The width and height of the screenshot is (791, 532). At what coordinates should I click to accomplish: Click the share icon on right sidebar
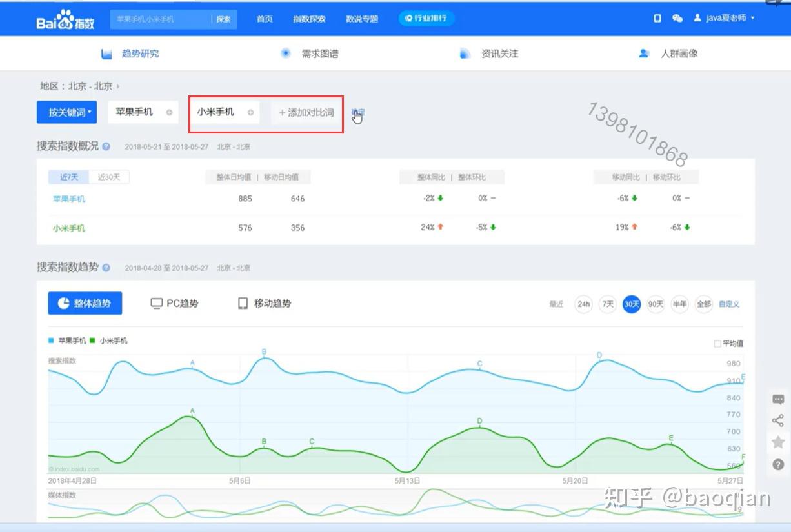click(778, 420)
